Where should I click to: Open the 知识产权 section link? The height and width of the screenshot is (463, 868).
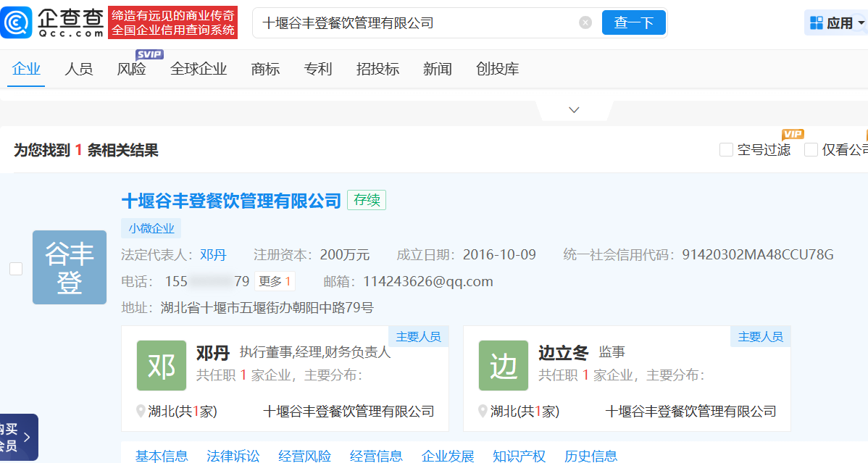[x=519, y=456]
